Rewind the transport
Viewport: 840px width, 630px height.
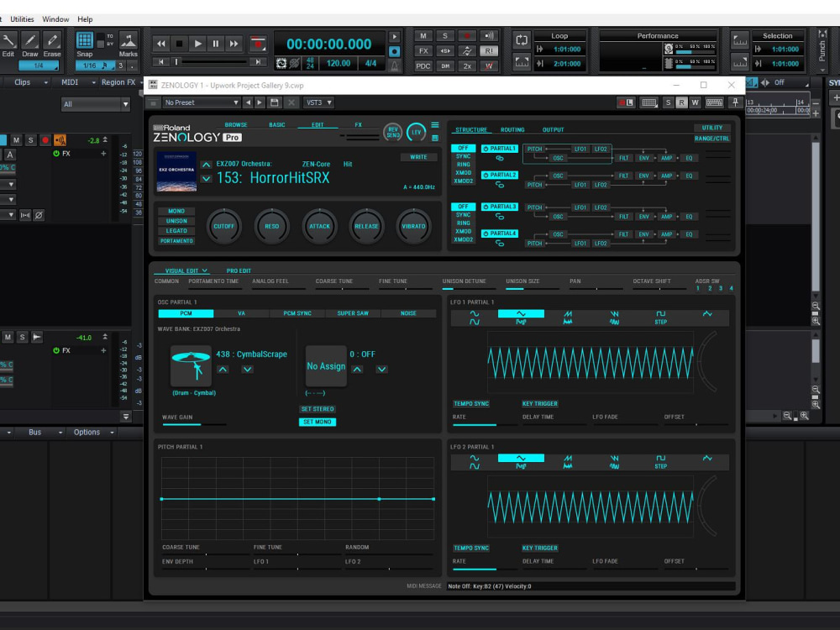(x=160, y=44)
